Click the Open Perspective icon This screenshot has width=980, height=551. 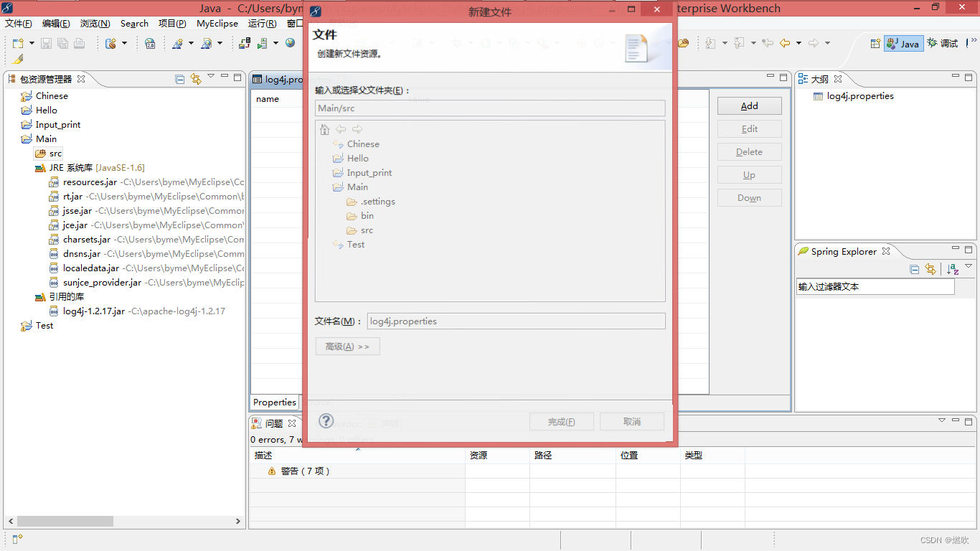click(x=875, y=44)
